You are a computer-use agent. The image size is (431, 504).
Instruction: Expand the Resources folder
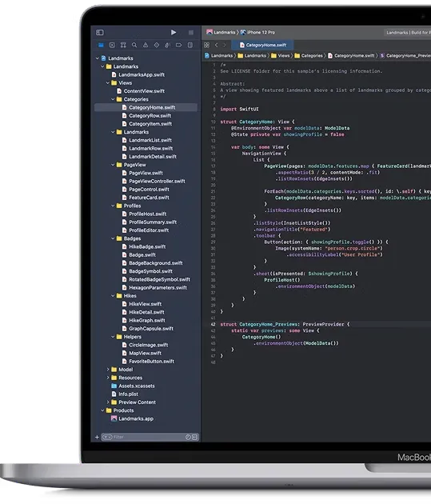(108, 378)
